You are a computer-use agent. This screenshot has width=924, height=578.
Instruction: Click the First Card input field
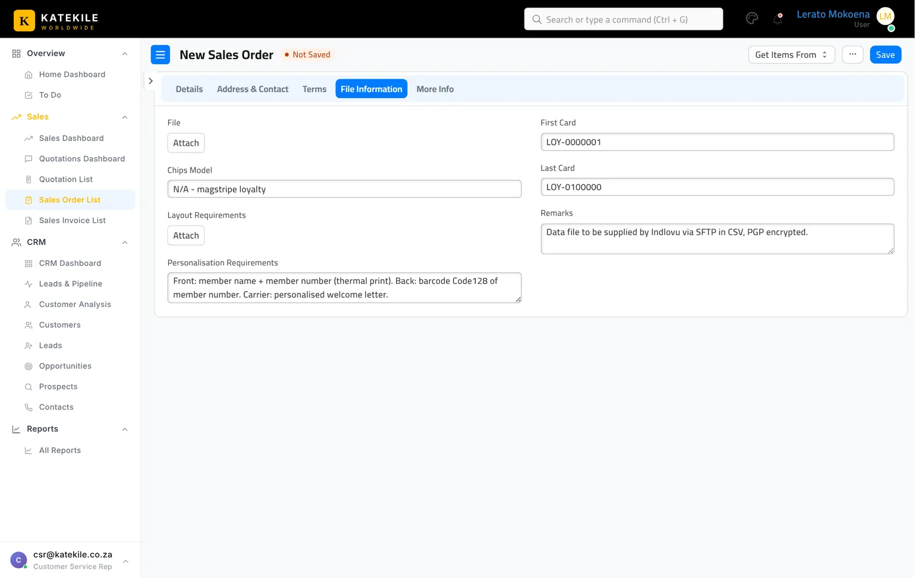[717, 142]
